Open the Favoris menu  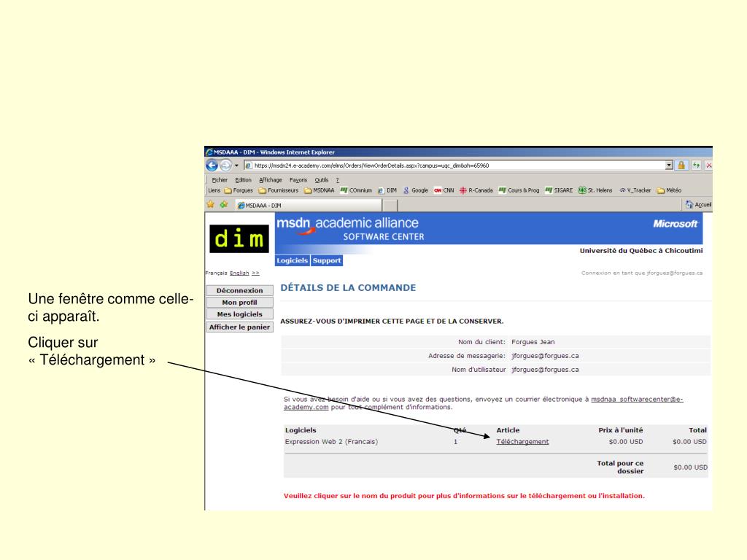[298, 180]
